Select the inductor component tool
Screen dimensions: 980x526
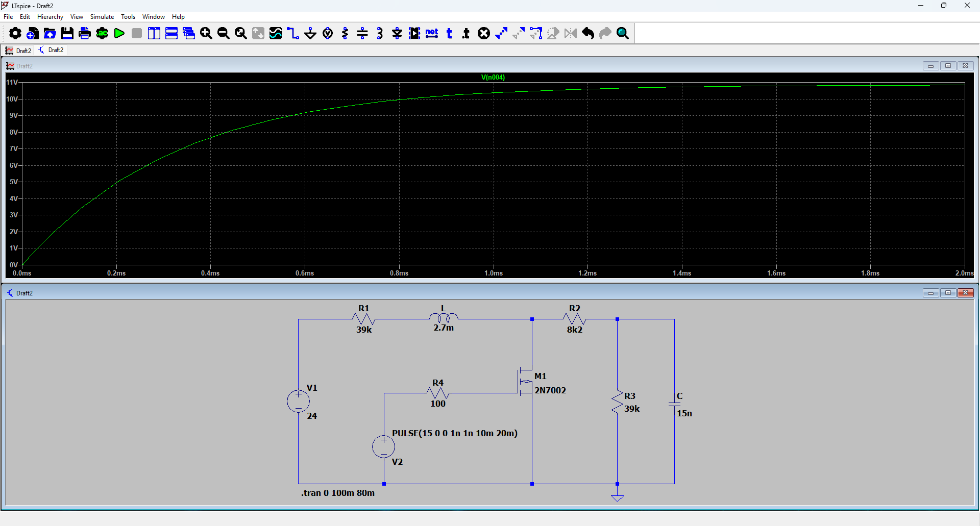pyautogui.click(x=380, y=34)
